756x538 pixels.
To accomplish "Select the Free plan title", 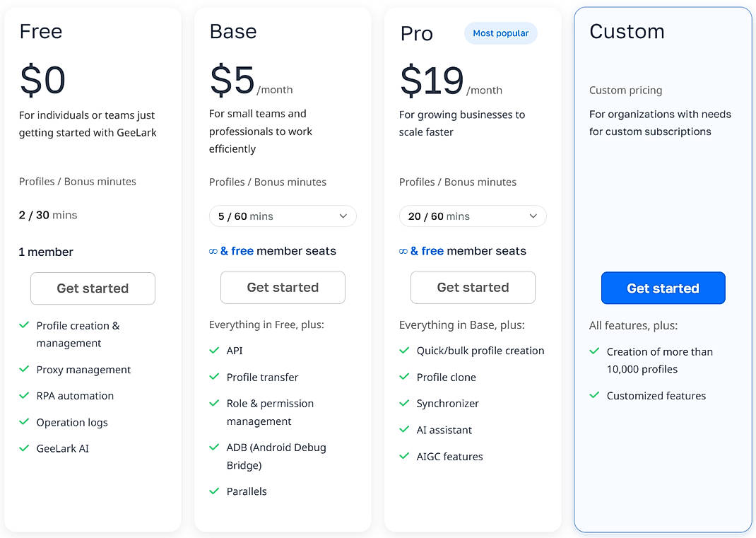I will (41, 31).
